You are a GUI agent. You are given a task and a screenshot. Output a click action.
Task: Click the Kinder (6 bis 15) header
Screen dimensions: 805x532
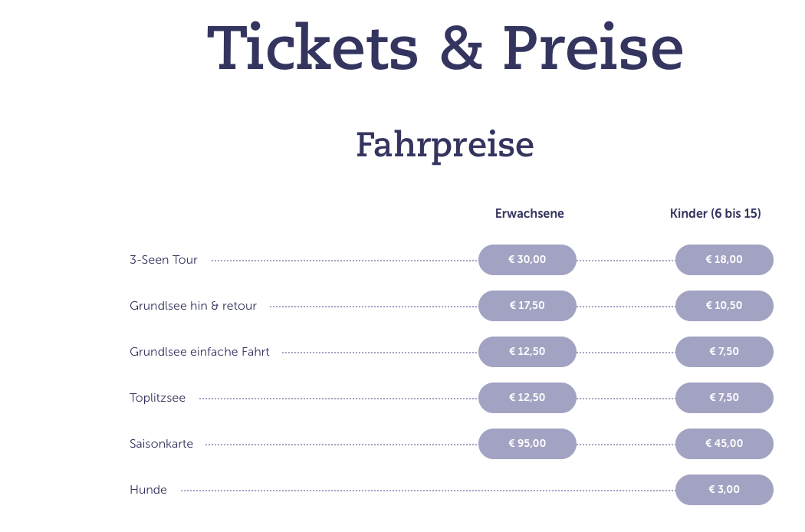click(715, 214)
